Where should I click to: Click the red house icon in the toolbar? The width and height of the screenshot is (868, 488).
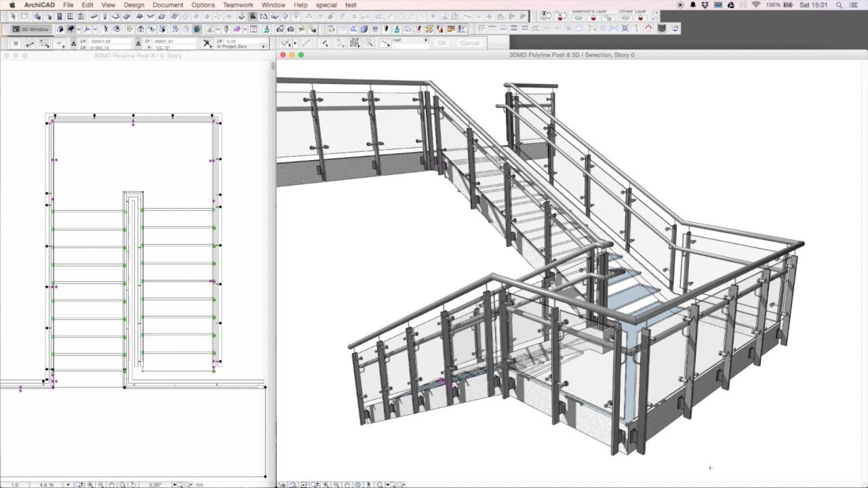click(648, 28)
